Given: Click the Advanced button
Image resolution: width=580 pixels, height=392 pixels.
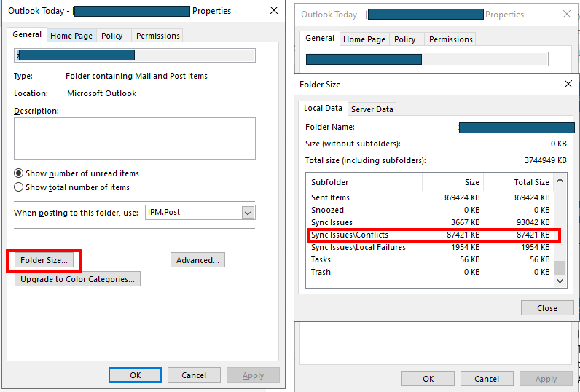Looking at the screenshot, I should [197, 260].
